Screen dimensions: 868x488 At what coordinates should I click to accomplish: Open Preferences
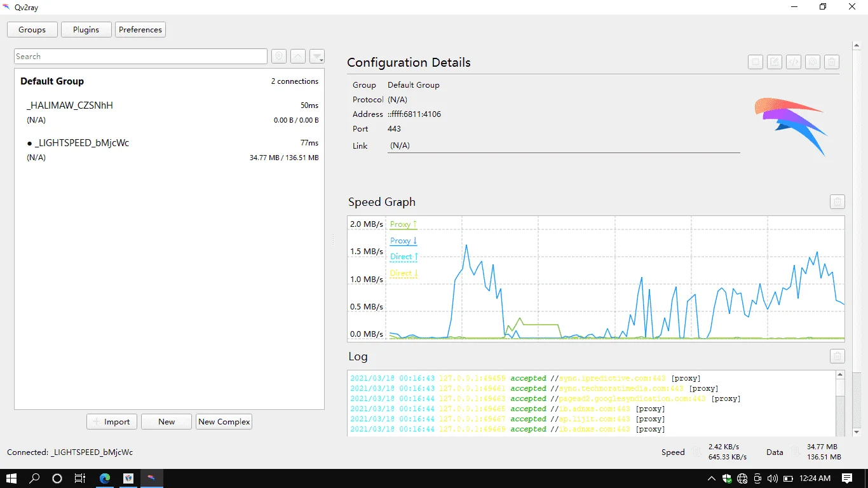[x=140, y=30]
